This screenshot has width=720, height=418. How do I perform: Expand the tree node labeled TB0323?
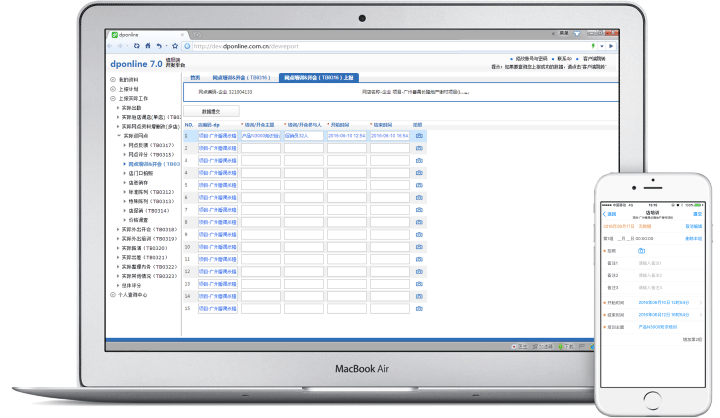[118, 276]
